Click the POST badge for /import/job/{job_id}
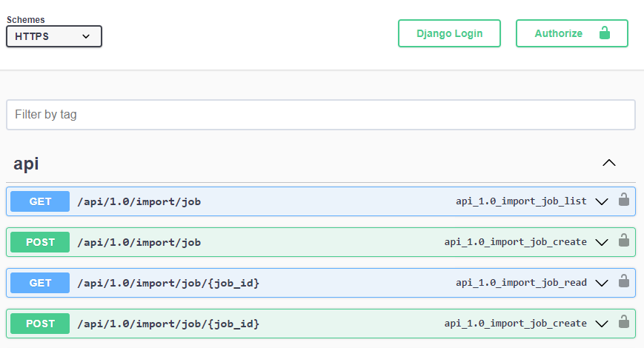Screen dimensions: 644x348 (40, 324)
